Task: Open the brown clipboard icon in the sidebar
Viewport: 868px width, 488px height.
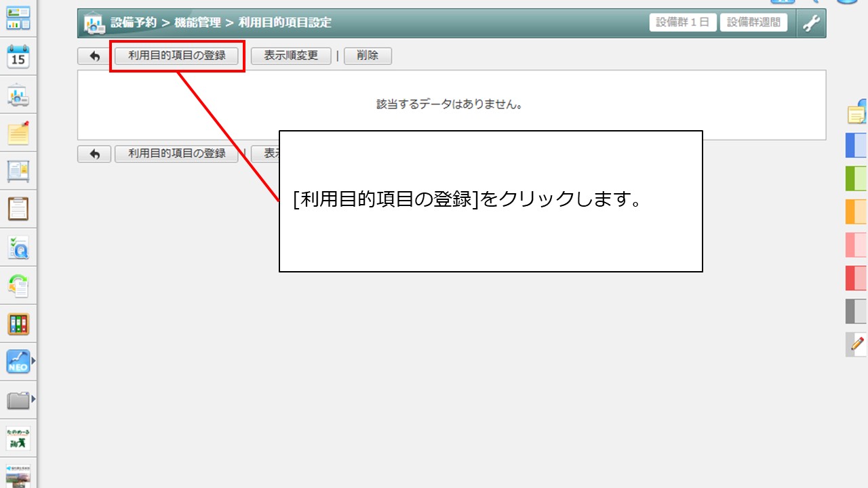Action: 18,209
